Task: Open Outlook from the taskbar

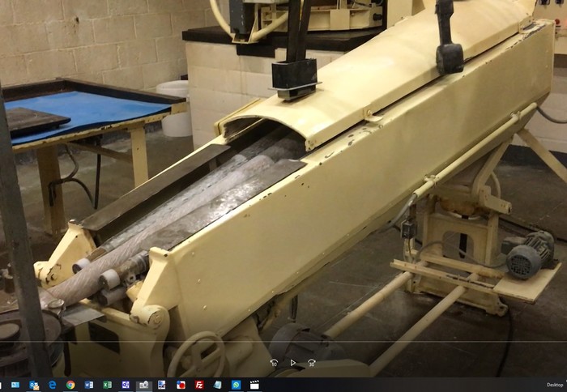Action: coord(34,386)
